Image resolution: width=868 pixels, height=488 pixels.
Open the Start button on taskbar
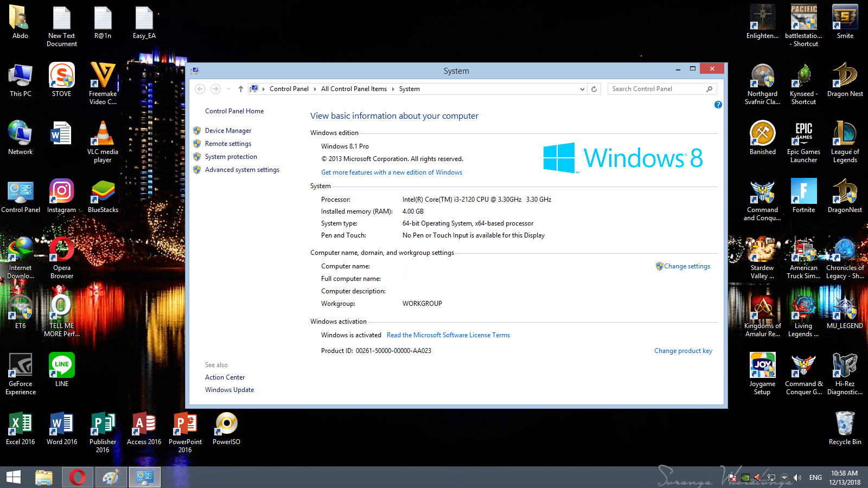[14, 477]
